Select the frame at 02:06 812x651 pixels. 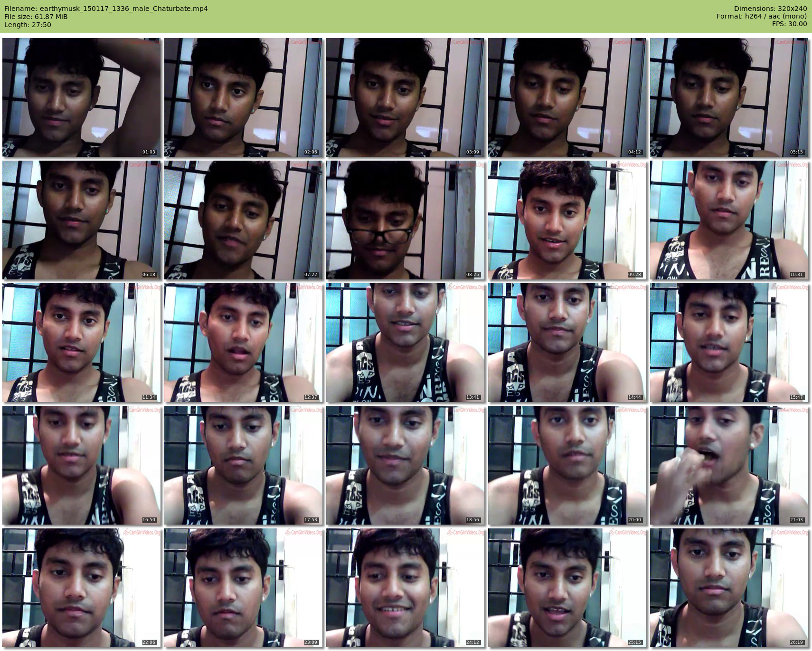tap(244, 97)
